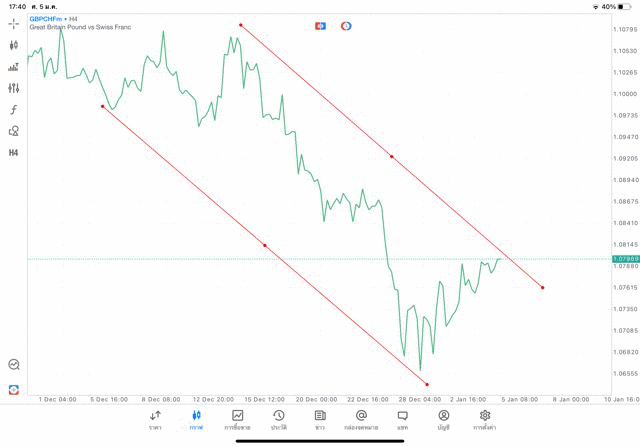Open the ประวัติ (History) tab

point(279,420)
